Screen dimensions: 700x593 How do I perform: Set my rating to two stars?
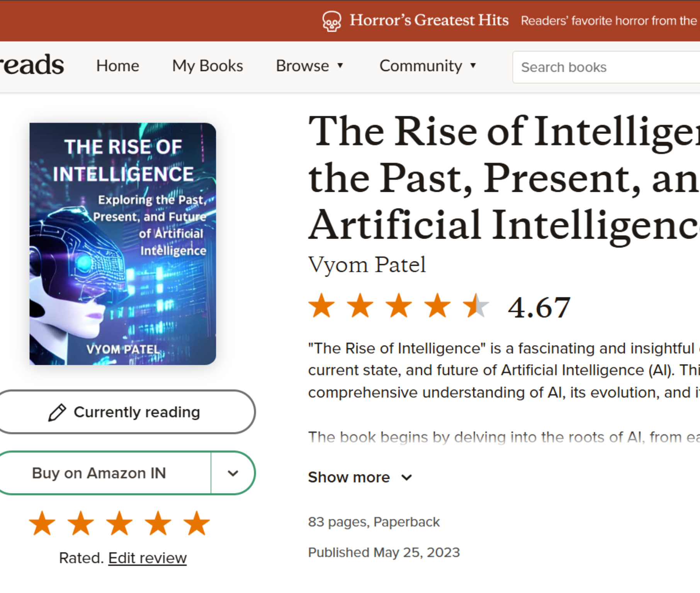[x=81, y=524]
